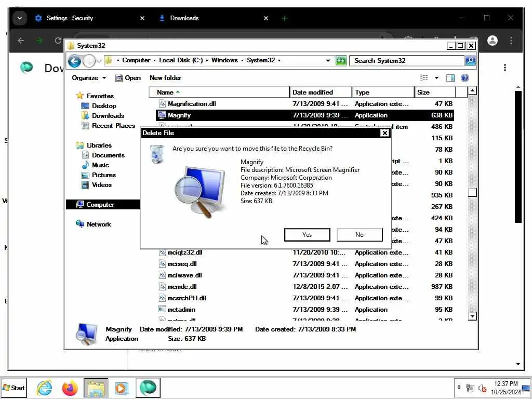Click Open in the Explorer toolbar
The width and height of the screenshot is (532, 399).
(128, 78)
